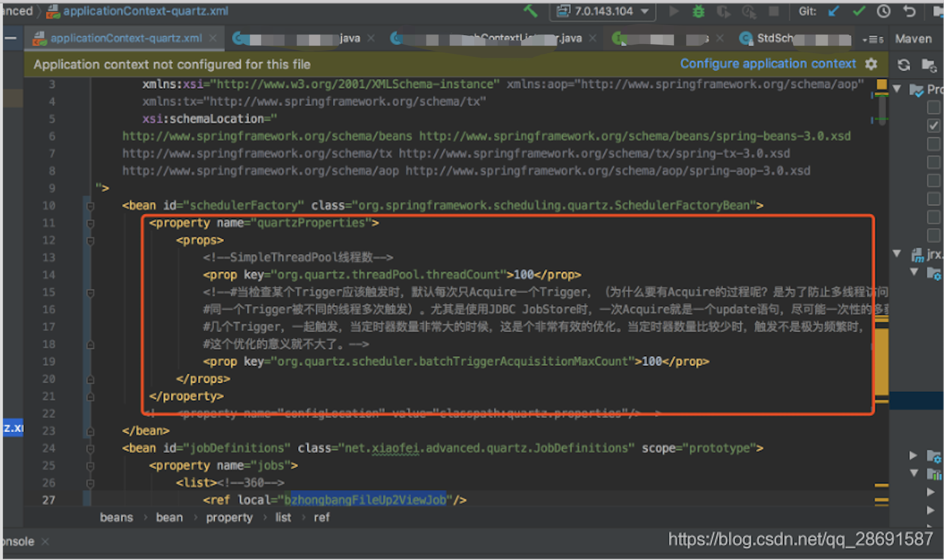Viewport: 944px width, 560px height.
Task: Click the Run play icon in toolbar
Action: click(674, 11)
